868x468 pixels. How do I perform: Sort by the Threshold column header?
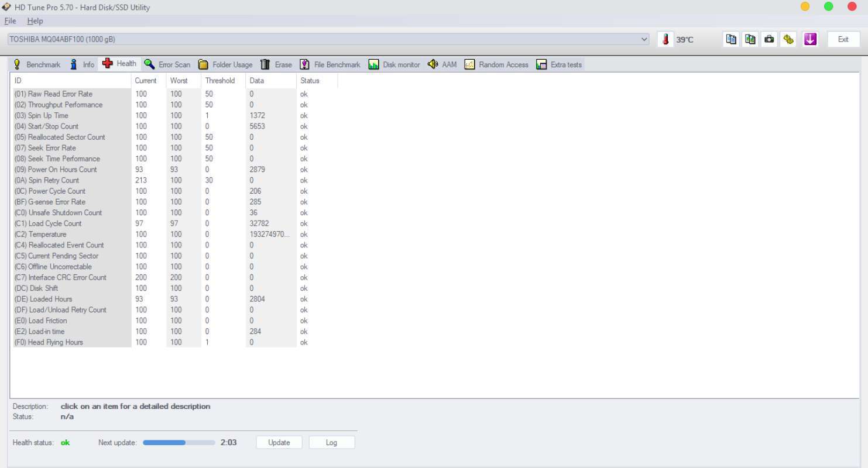220,81
